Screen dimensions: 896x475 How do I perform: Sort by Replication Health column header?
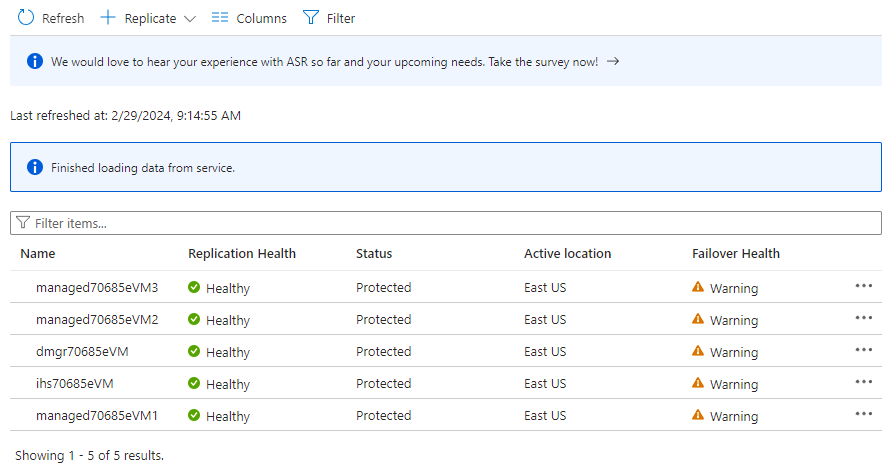tap(242, 254)
